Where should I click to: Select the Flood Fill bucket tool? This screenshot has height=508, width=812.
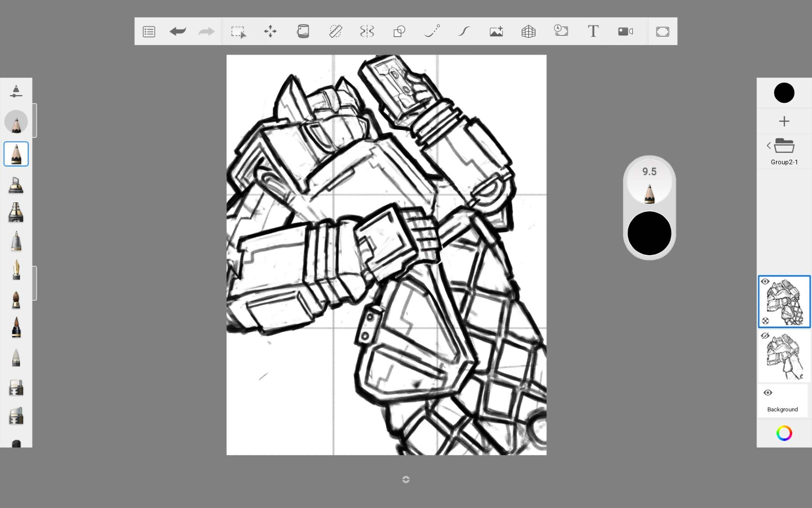tap(303, 31)
